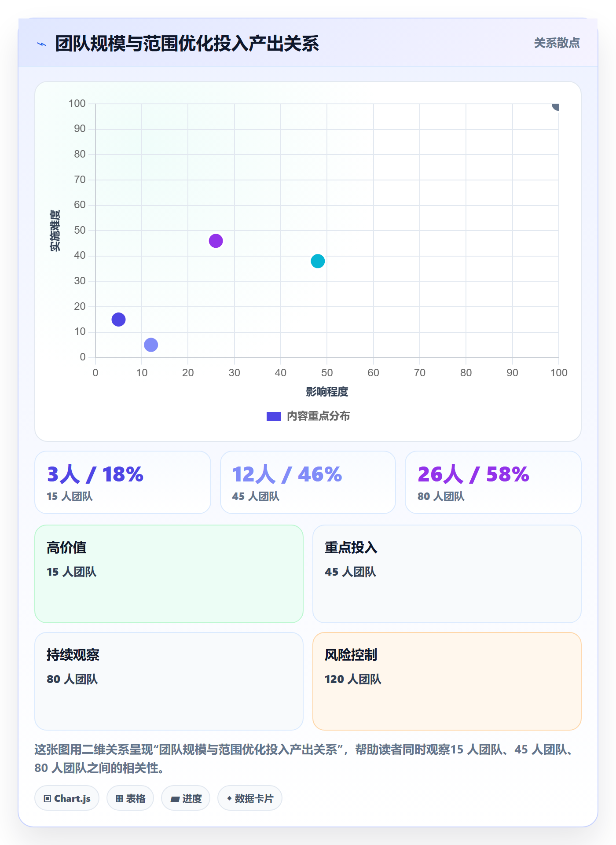Click the 实施难度 y-axis title
The height and width of the screenshot is (845, 616).
click(55, 230)
